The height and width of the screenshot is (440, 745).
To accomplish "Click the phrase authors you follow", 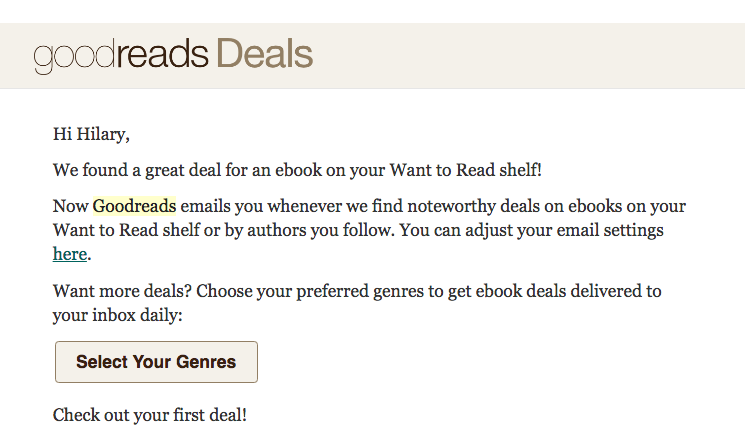I will 321,230.
